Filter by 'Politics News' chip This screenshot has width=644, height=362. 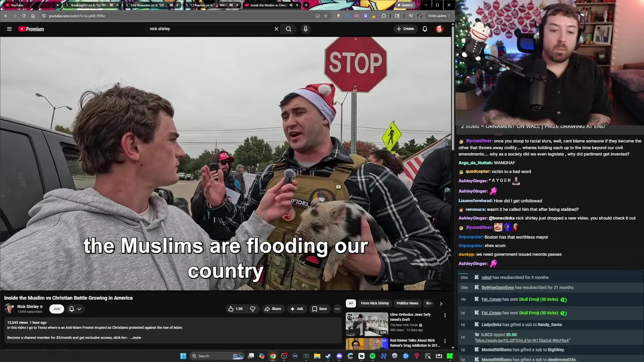(407, 303)
